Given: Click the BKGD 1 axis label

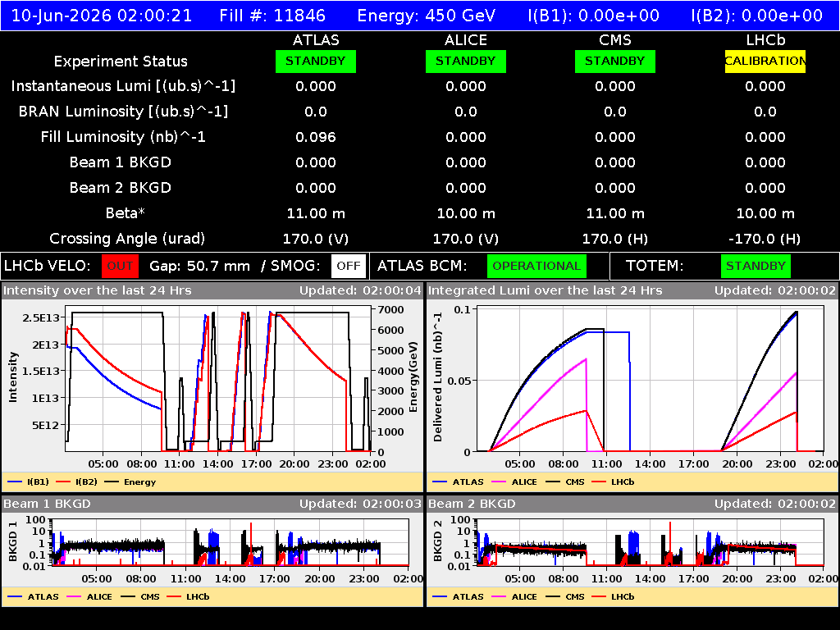Looking at the screenshot, I should tap(13, 541).
